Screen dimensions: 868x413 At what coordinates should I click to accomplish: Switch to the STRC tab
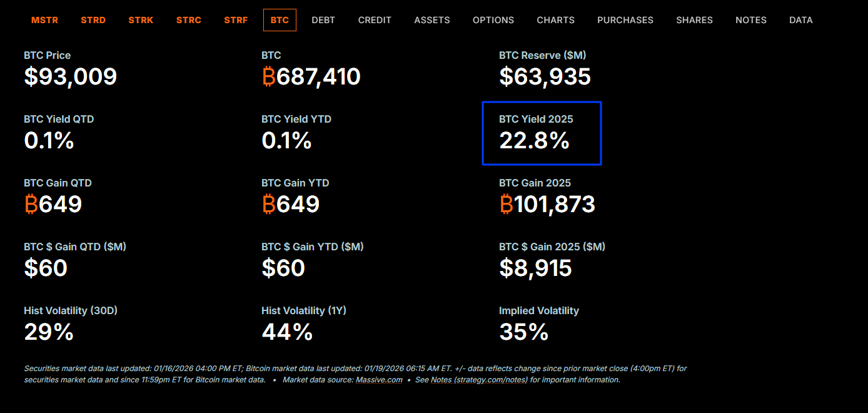click(188, 19)
